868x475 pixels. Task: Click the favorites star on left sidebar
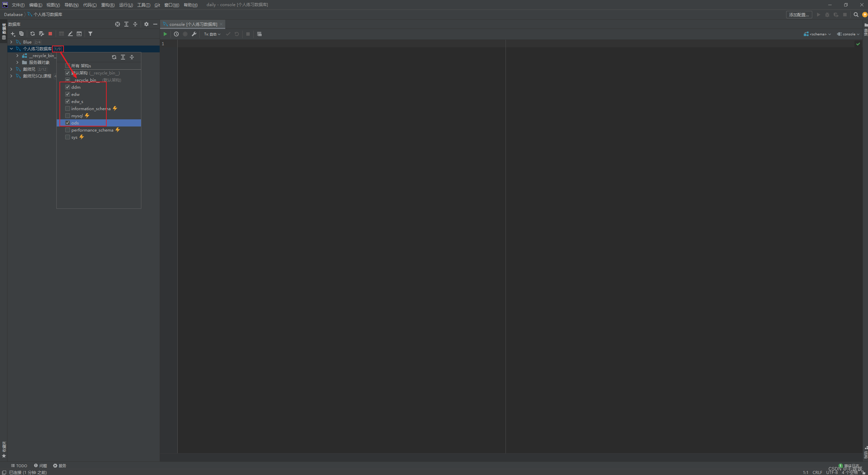click(x=4, y=456)
